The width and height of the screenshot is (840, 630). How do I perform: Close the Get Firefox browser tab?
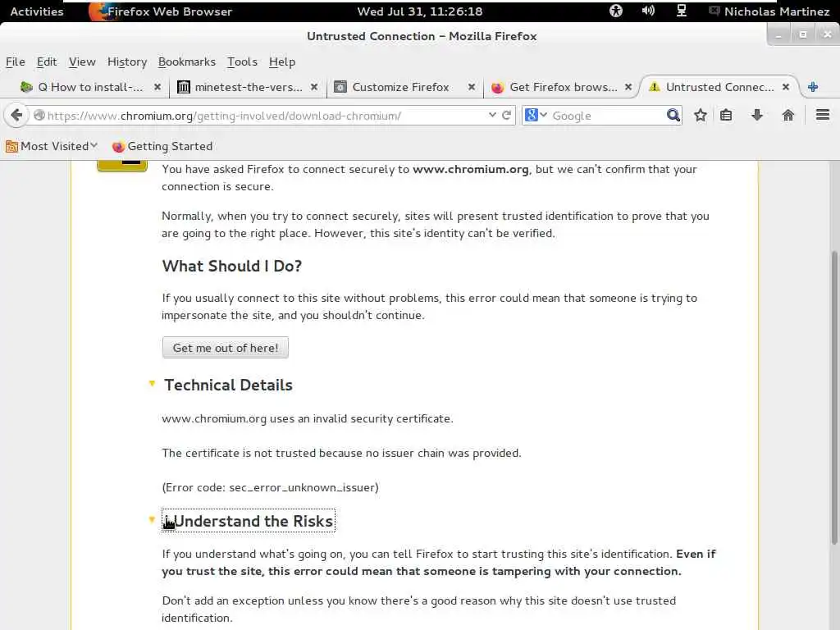point(628,87)
